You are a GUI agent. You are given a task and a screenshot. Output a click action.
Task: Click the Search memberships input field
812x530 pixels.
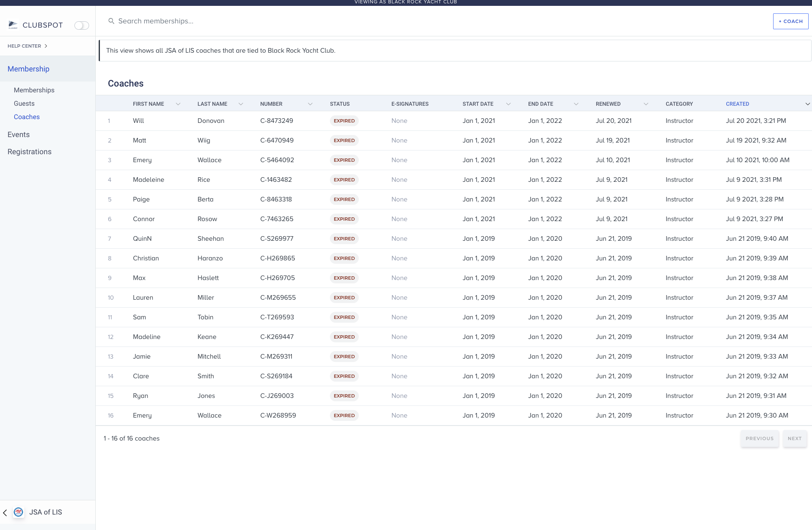[439, 21]
